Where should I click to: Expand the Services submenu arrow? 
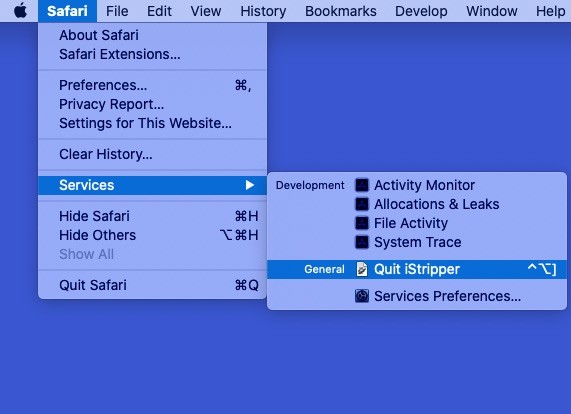[x=249, y=185]
